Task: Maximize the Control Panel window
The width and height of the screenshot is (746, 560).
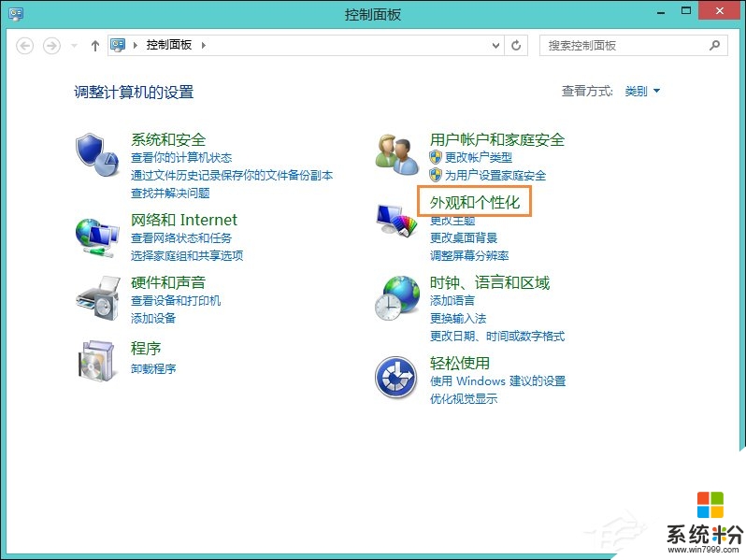Action: click(686, 11)
